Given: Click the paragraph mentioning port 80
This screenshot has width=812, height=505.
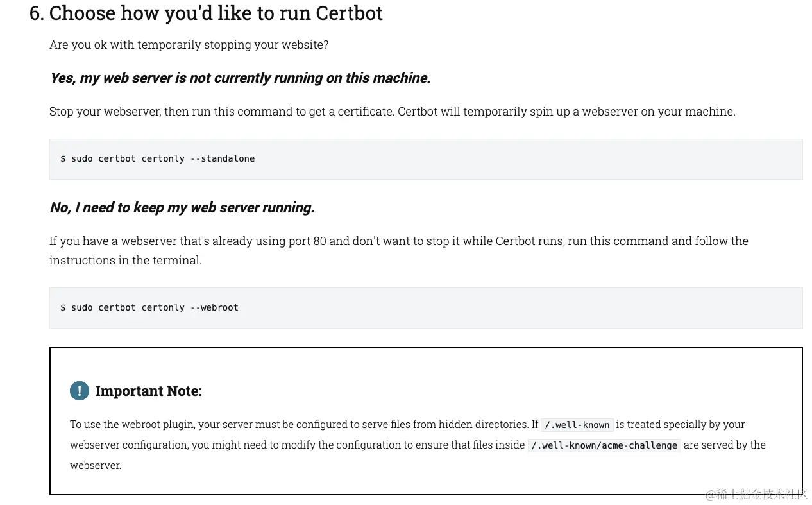Looking at the screenshot, I should click(399, 250).
